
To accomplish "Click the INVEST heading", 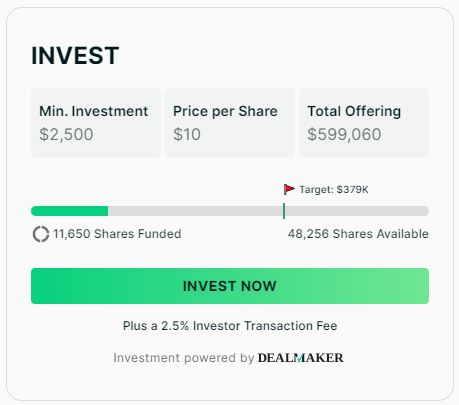I will click(75, 56).
